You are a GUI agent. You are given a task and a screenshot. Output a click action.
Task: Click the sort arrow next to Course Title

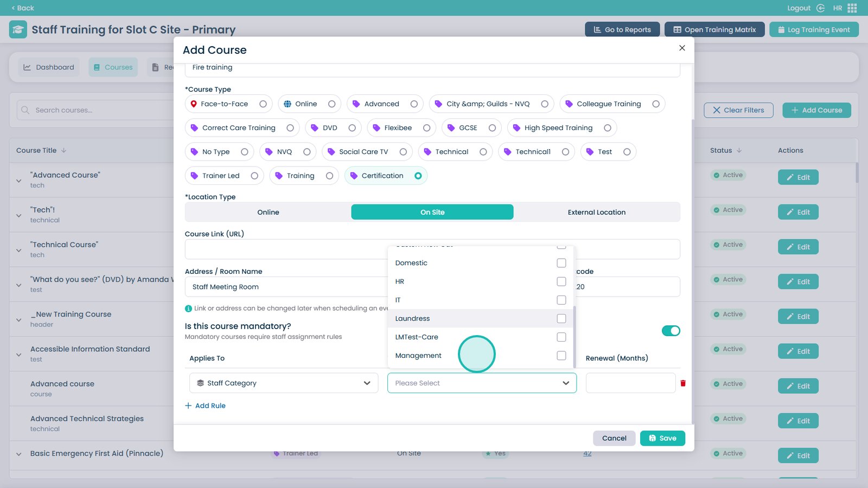[x=63, y=151]
